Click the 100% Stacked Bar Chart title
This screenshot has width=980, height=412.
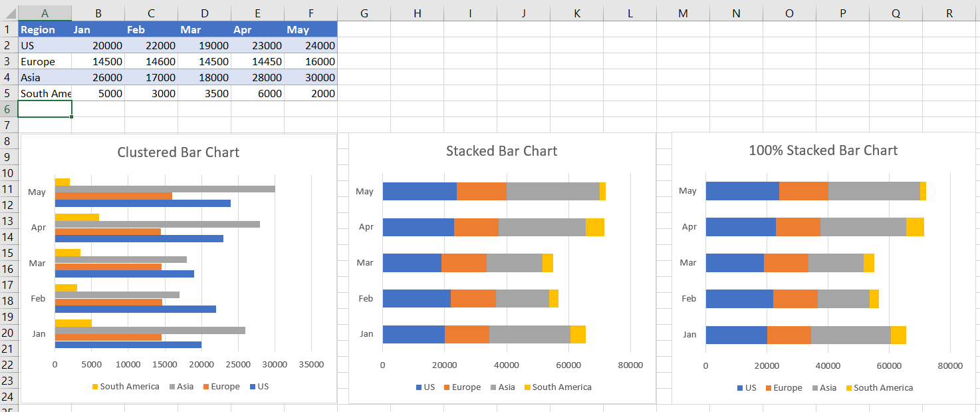(x=823, y=150)
